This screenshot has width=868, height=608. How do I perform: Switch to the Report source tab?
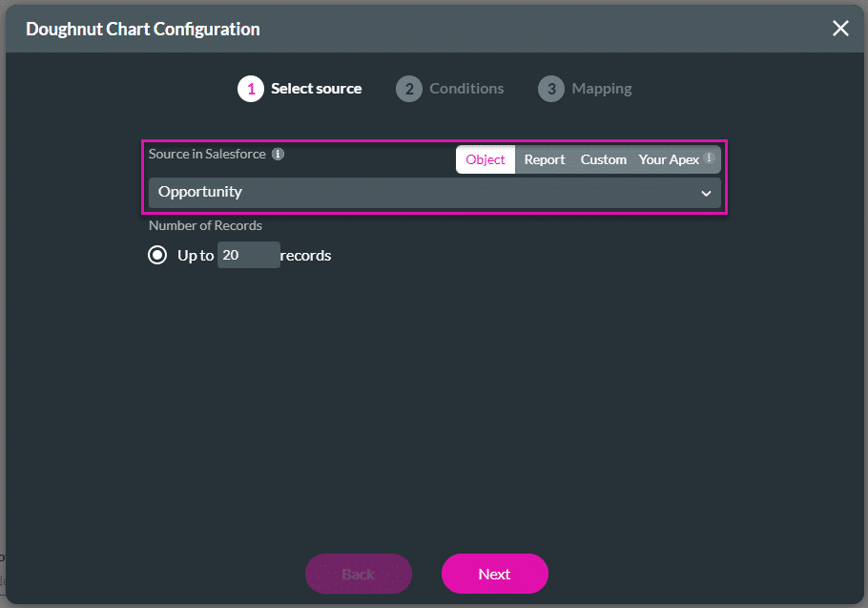(x=545, y=159)
